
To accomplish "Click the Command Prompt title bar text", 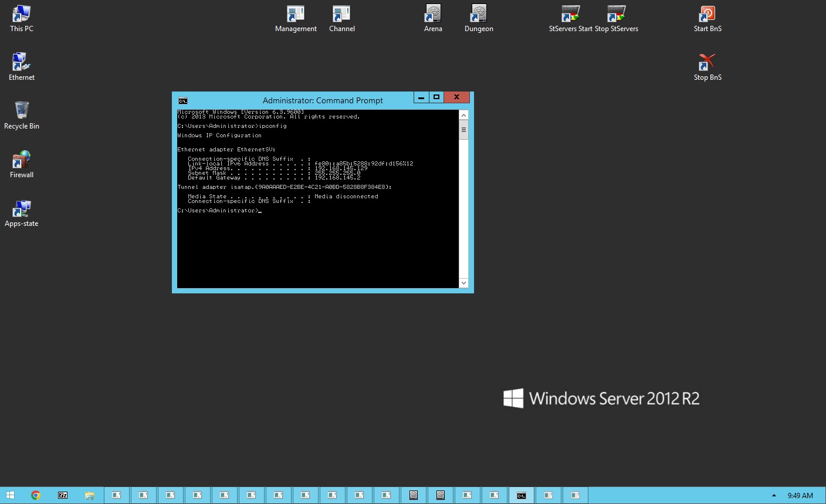I will [323, 100].
